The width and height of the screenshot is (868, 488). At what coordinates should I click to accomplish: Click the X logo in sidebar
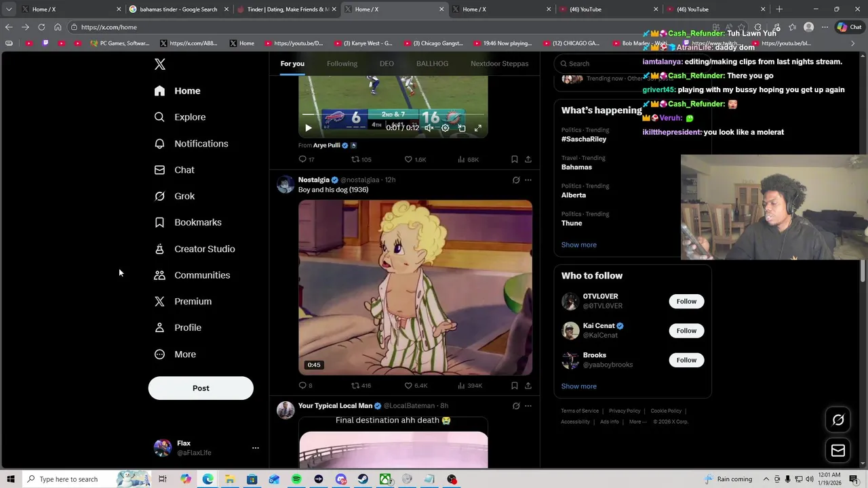click(160, 64)
